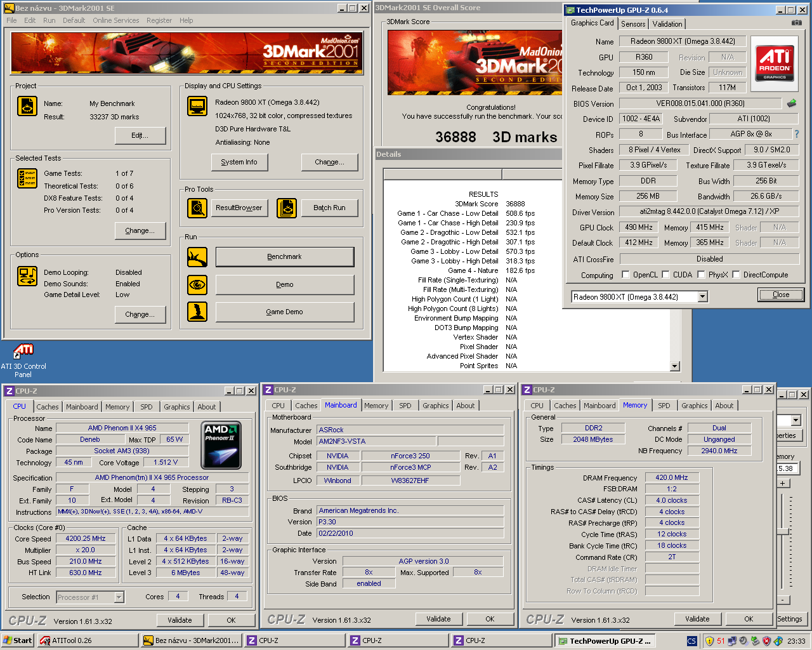Click the icon left of Batch Run
This screenshot has width=812, height=650.
[287, 208]
